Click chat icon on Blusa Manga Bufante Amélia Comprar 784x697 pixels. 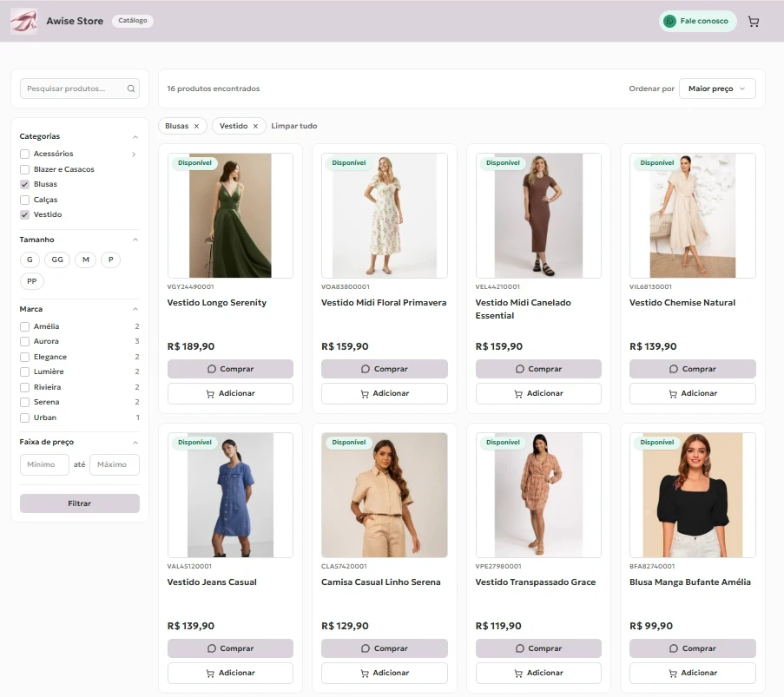[674, 648]
